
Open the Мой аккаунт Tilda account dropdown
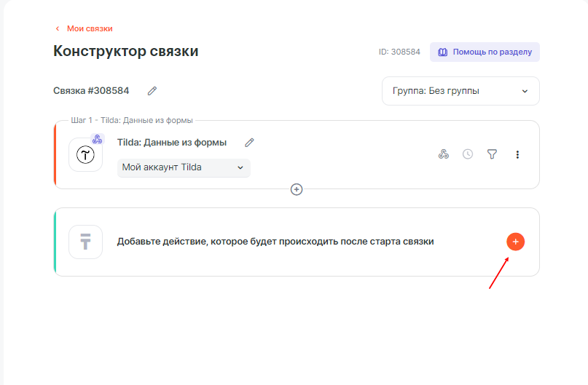click(x=184, y=167)
